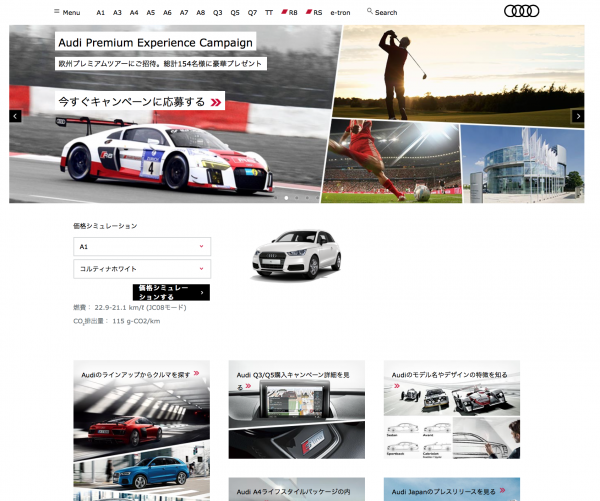The image size is (600, 501).
Task: Click the Audi four rings logo
Action: pos(521,11)
